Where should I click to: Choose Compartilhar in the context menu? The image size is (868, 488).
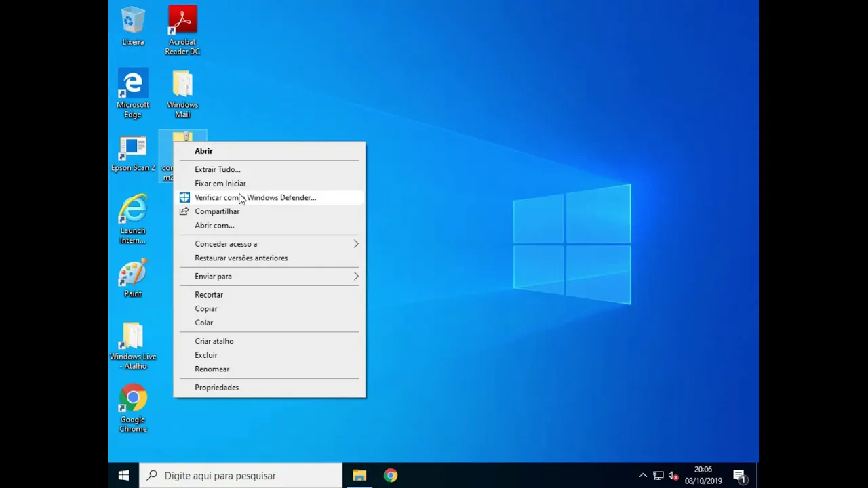[269, 211]
